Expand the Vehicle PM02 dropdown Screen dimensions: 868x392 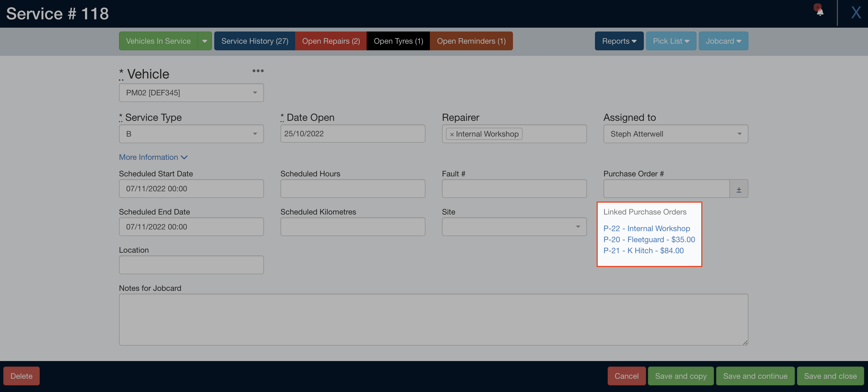coord(191,93)
